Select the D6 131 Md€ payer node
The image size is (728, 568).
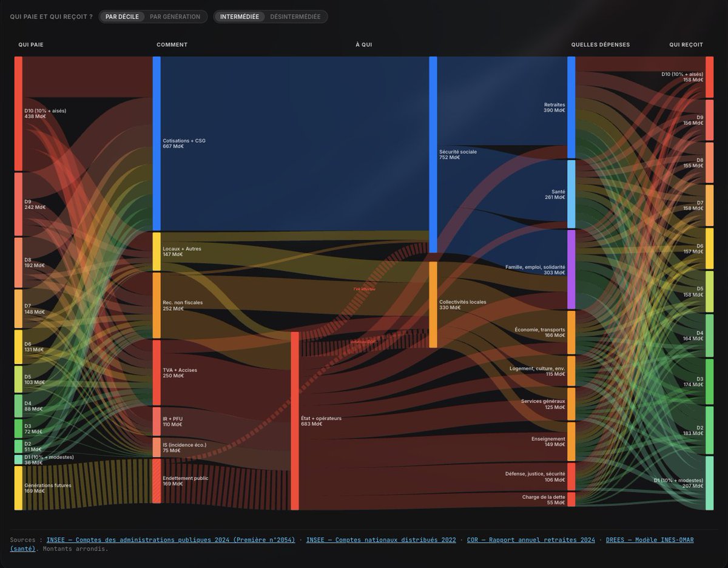click(x=18, y=347)
